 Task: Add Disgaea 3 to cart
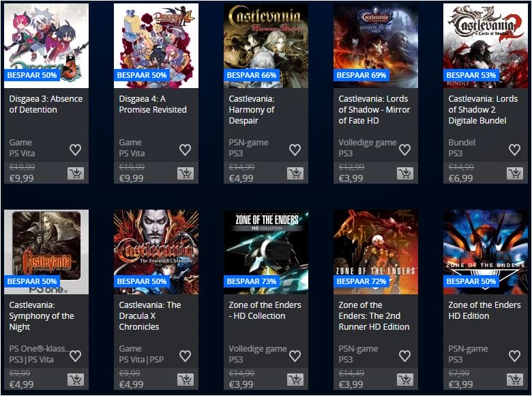(x=76, y=173)
